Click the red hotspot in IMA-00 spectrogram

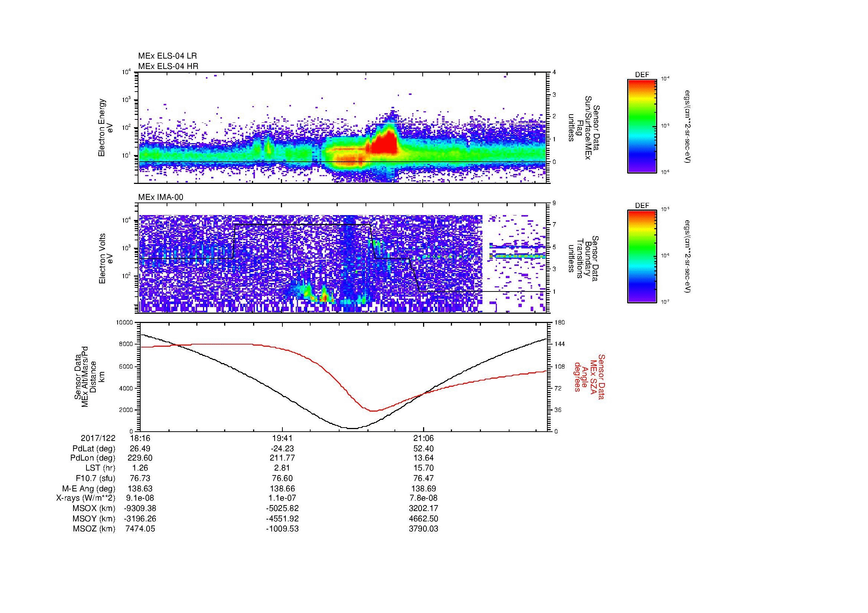(324, 298)
